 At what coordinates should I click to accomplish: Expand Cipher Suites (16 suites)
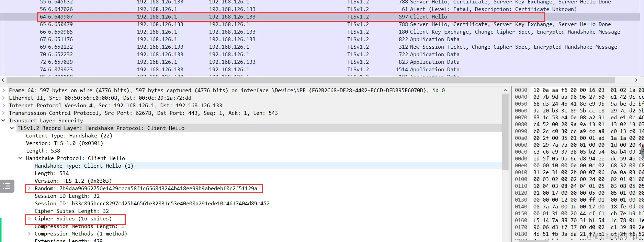point(29,219)
